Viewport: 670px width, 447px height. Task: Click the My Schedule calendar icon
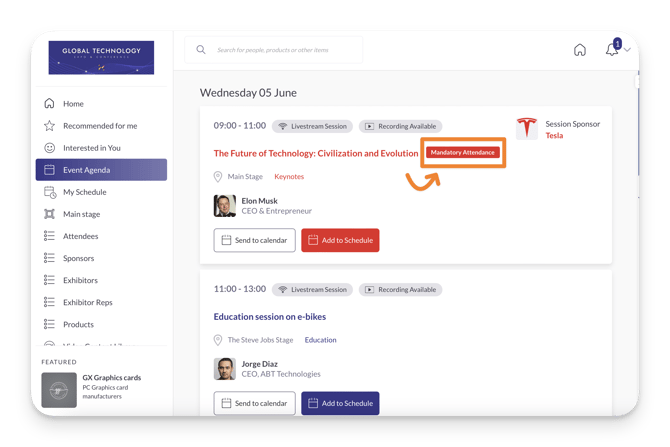coord(49,192)
